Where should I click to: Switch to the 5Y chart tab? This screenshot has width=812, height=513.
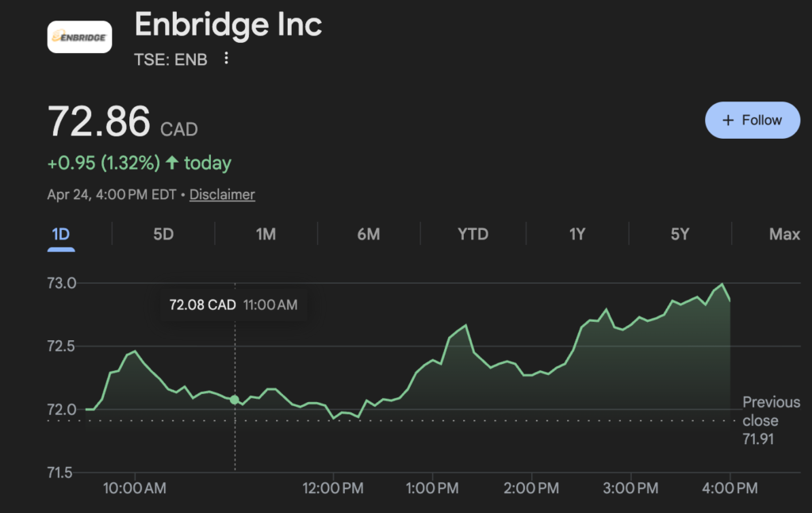click(x=680, y=235)
